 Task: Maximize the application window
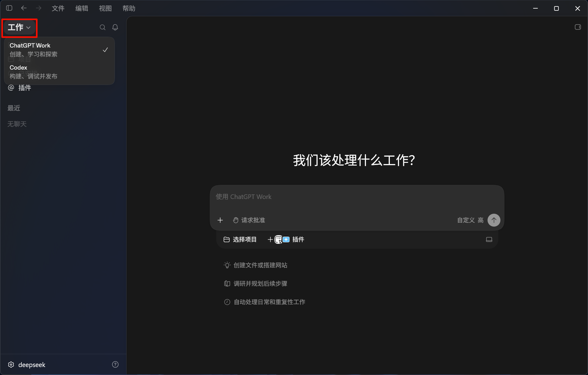coord(556,8)
